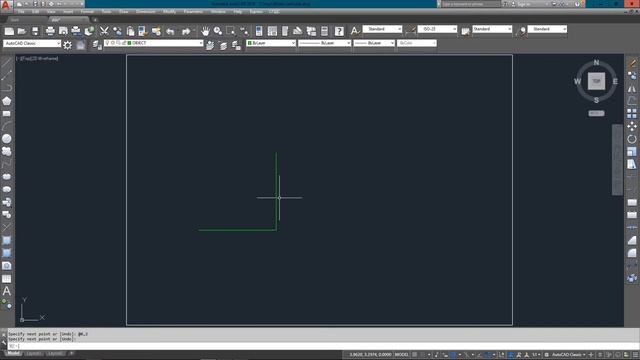This screenshot has width=640, height=360.
Task: Toggle snap mode in status bar
Action: (422, 355)
